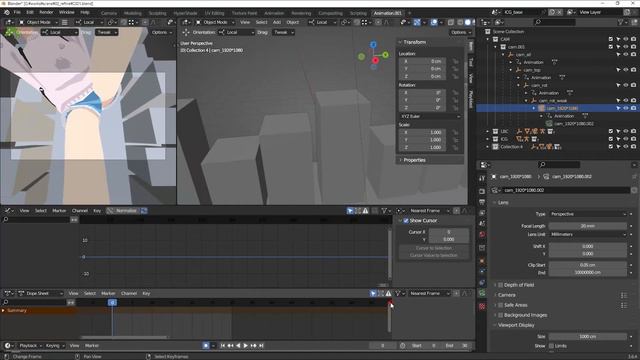Open Object Mode dropdown in main 3D viewport
The width and height of the screenshot is (640, 360).
[215, 22]
